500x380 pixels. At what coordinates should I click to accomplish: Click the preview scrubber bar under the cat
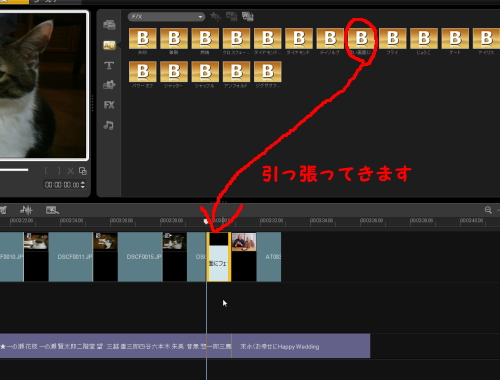(x=14, y=170)
